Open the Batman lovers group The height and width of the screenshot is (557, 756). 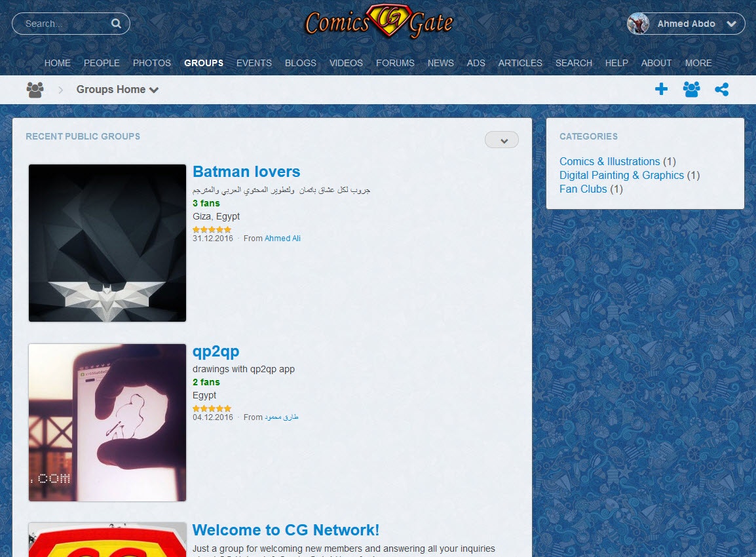[246, 172]
